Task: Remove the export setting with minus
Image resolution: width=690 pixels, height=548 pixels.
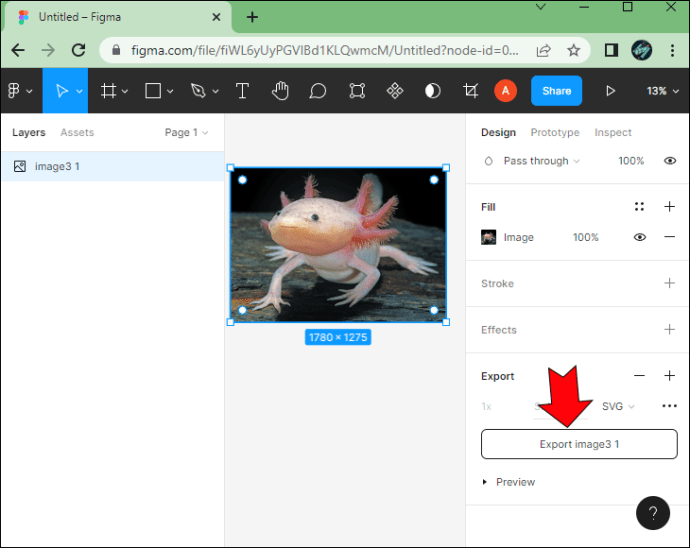Action: point(639,375)
